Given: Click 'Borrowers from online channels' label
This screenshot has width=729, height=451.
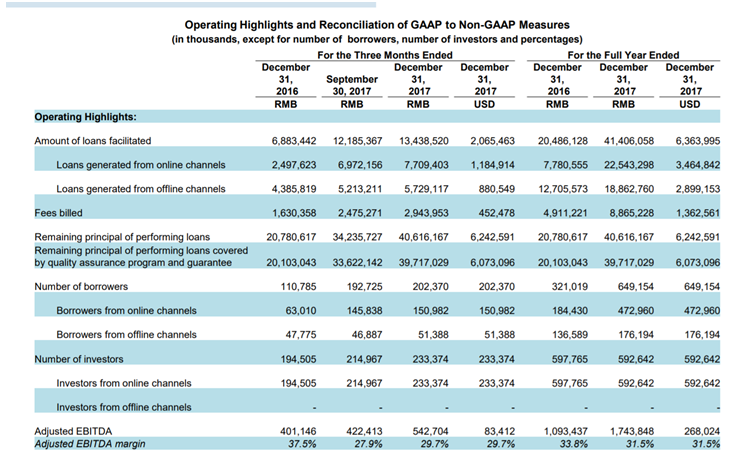Looking at the screenshot, I should tap(126, 311).
